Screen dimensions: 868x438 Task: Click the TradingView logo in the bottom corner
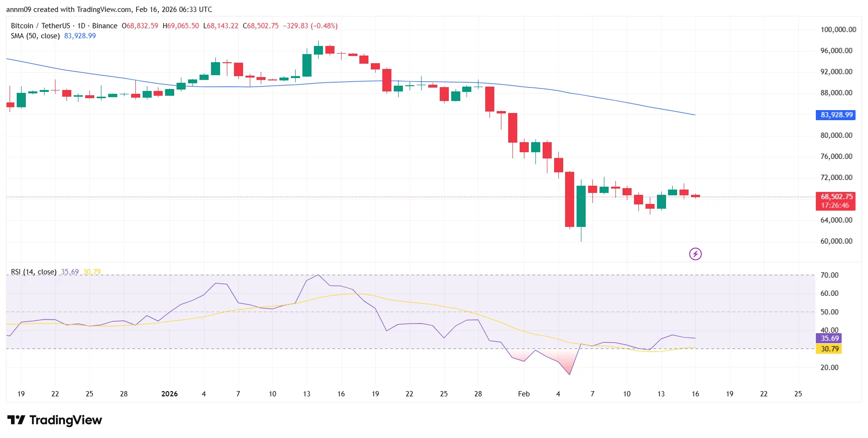tap(54, 420)
